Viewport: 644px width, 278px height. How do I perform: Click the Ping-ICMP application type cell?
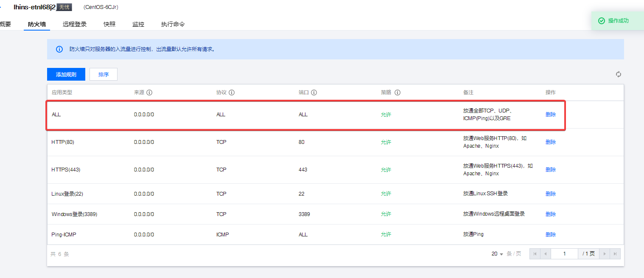[x=64, y=234]
